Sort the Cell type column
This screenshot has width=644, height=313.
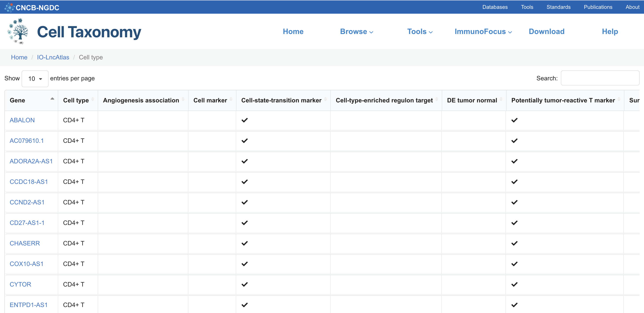pyautogui.click(x=93, y=99)
